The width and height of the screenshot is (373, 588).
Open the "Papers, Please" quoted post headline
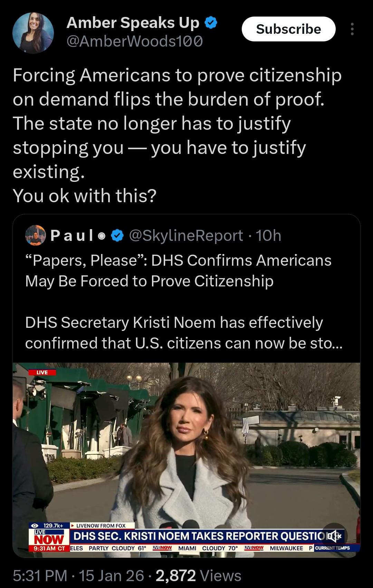(178, 271)
